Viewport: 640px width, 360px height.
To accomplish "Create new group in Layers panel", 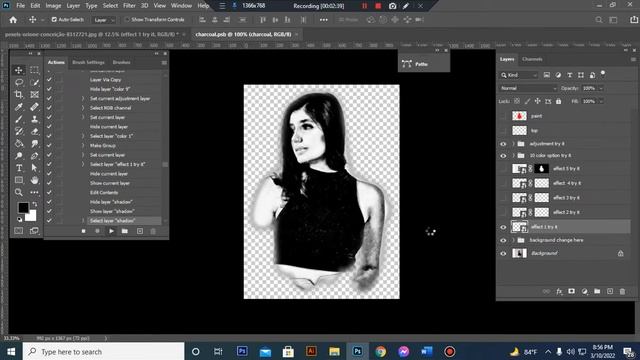I will [x=597, y=291].
